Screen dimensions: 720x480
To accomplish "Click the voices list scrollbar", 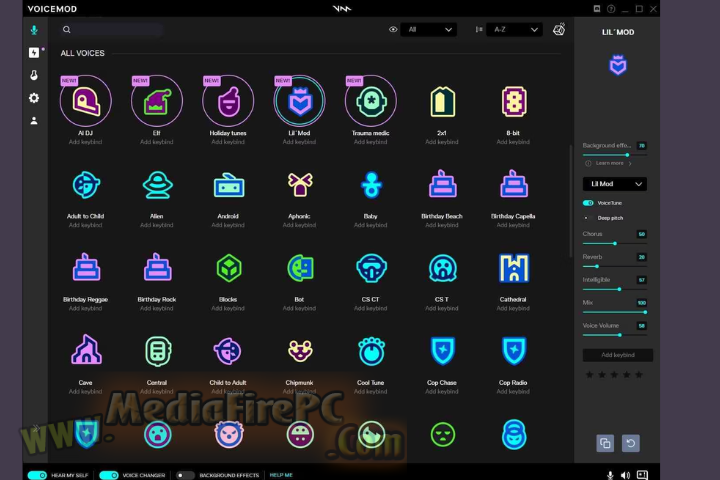I will pos(570,201).
